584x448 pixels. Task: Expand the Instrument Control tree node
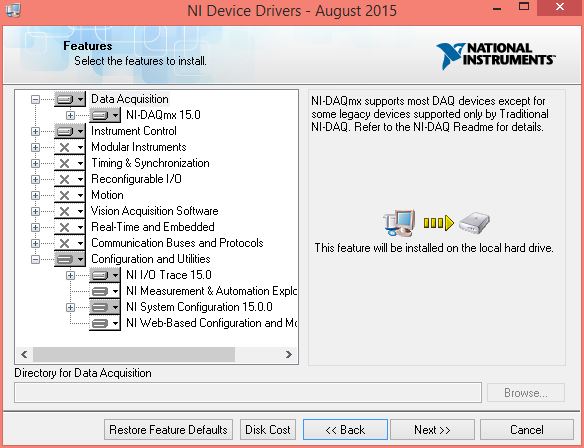point(35,131)
